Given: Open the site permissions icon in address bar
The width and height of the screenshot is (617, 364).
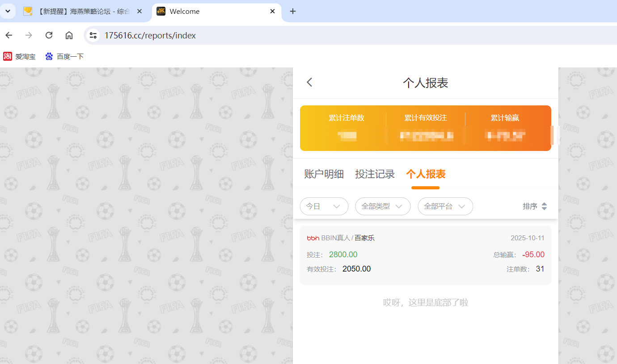Looking at the screenshot, I should pyautogui.click(x=93, y=35).
